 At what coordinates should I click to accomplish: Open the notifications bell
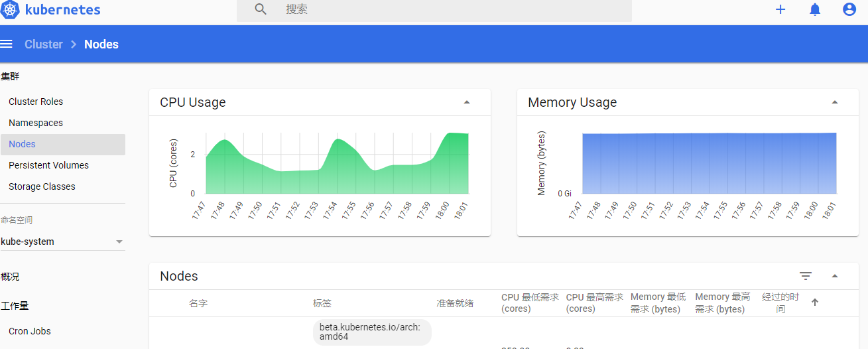815,9
